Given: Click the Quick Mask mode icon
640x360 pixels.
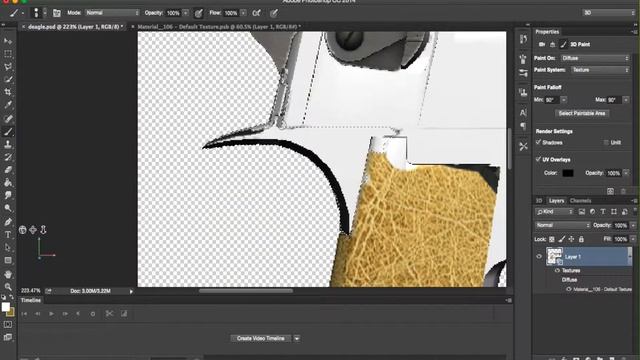Looking at the screenshot, I should (8, 324).
